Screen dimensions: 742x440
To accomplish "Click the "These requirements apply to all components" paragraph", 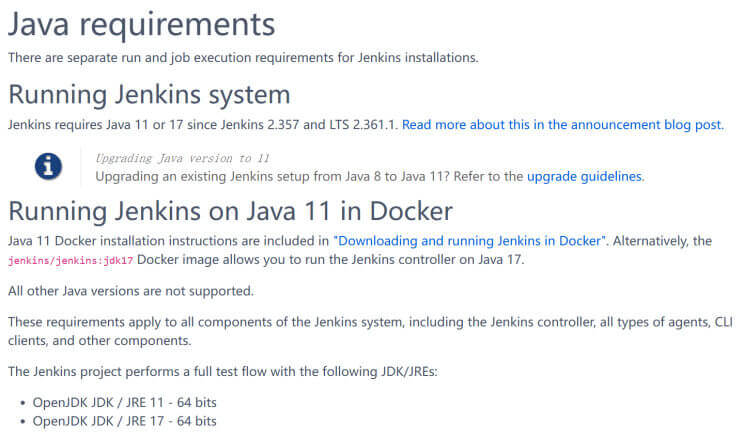I will click(x=370, y=331).
